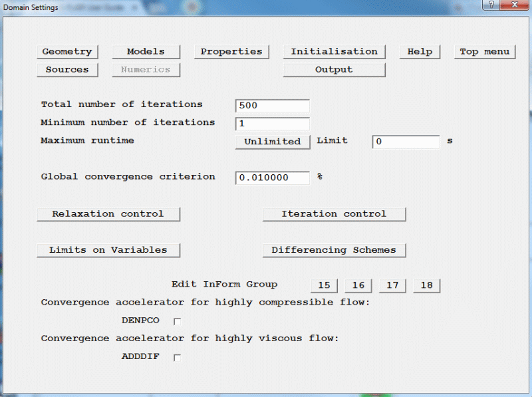Open Iteration control settings
Image resolution: width=532 pixels, height=397 pixels.
click(334, 214)
